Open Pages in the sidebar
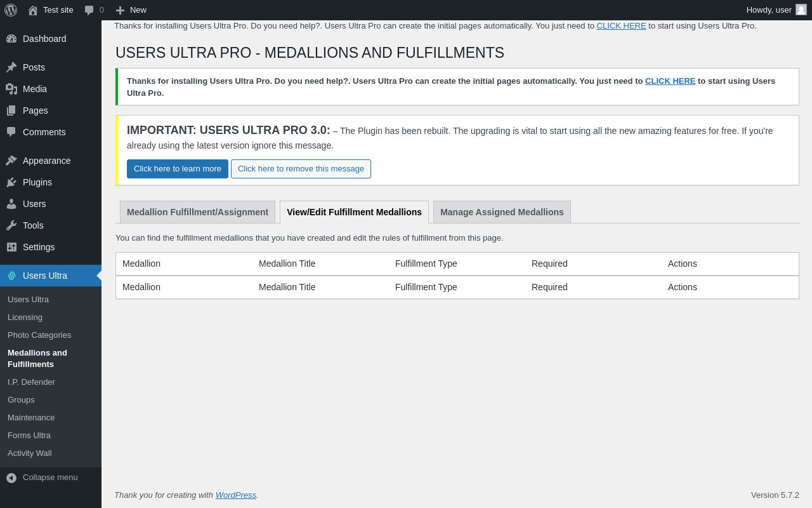This screenshot has height=508, width=812. click(51, 110)
